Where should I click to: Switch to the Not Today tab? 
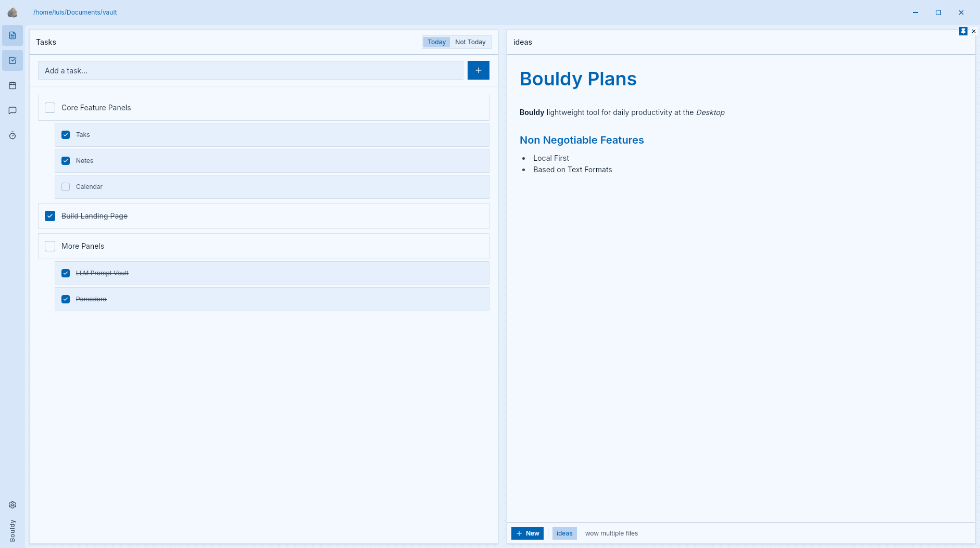pyautogui.click(x=470, y=42)
